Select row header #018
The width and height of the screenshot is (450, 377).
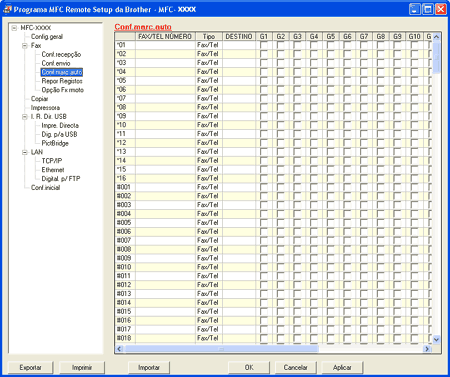coord(125,338)
